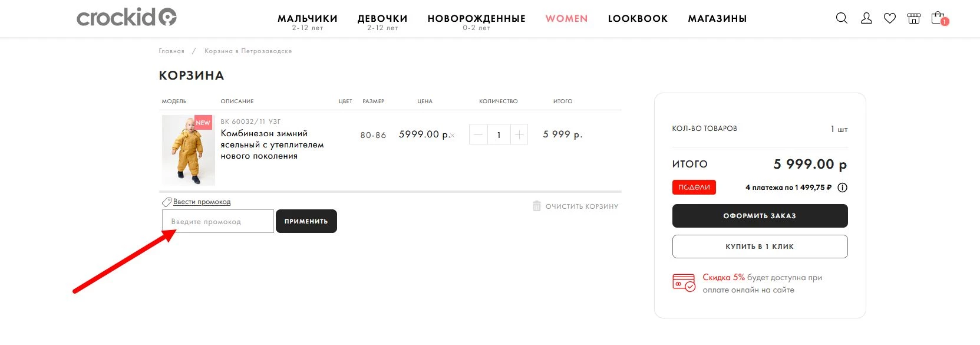Viewport: 980px width, 345px height.
Task: Open the МАЛЬЧИКИ menu
Action: [308, 19]
